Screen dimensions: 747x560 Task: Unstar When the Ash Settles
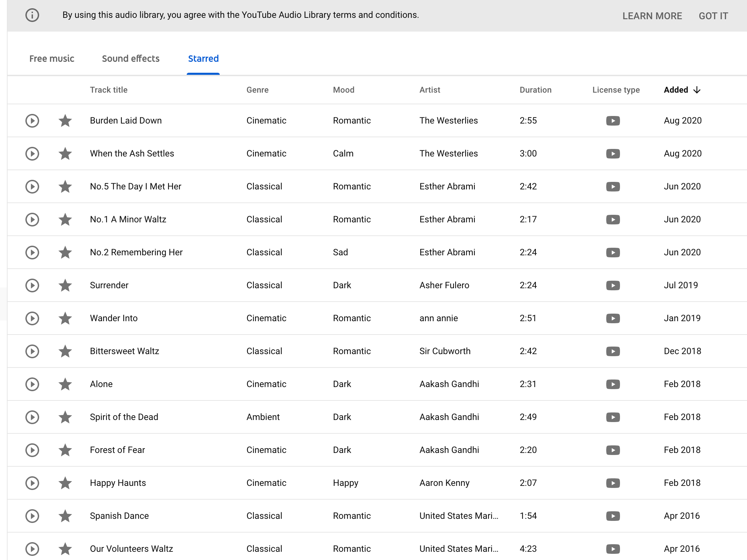65,153
